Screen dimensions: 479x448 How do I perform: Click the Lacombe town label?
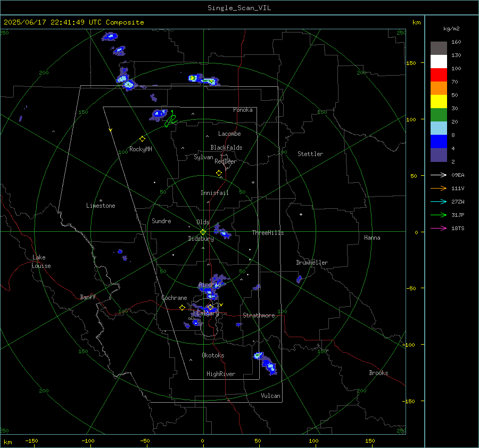pos(229,134)
